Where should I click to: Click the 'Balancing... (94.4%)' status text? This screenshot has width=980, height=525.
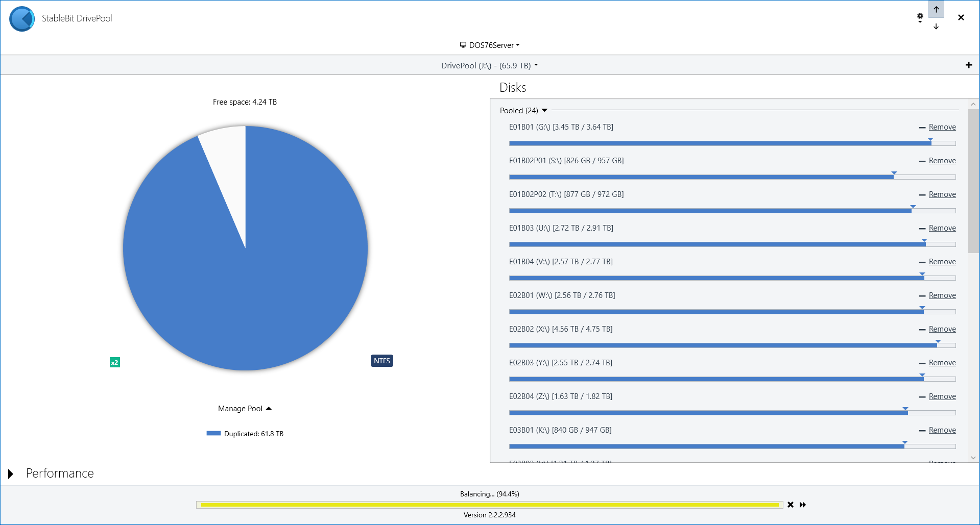point(489,494)
